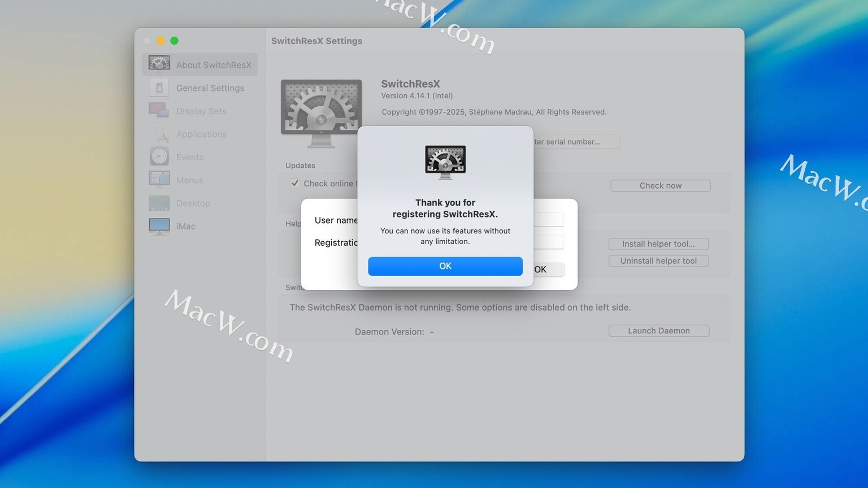The width and height of the screenshot is (868, 488).
Task: Click the copyright Stéphane Madrau text
Action: coord(494,112)
